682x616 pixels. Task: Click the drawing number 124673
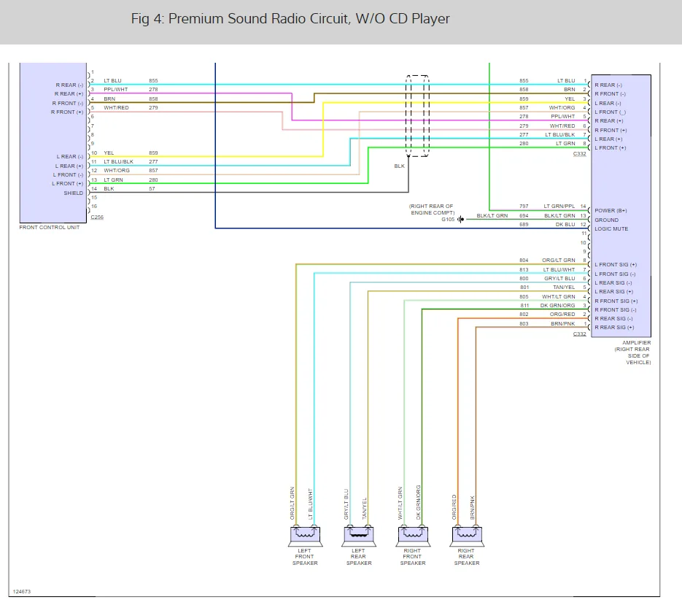(x=22, y=592)
